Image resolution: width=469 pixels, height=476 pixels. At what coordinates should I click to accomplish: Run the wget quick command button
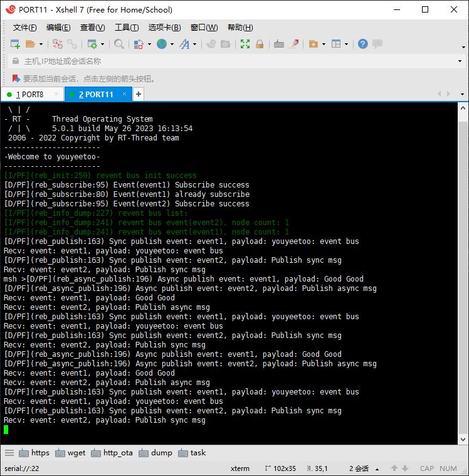click(70, 453)
